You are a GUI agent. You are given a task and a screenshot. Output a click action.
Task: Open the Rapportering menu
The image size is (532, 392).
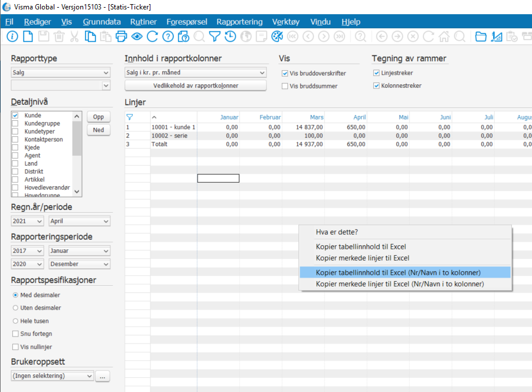(x=239, y=22)
